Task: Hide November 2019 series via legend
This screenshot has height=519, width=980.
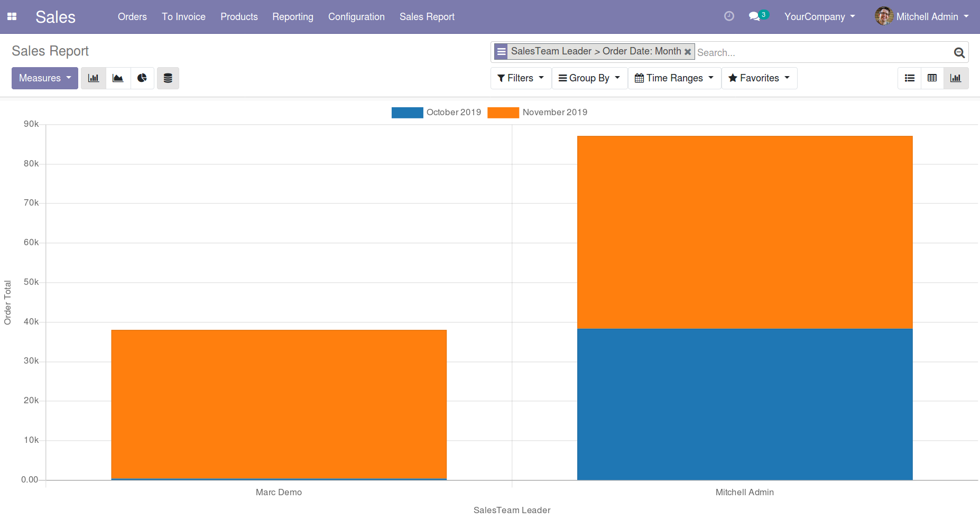Action: 554,112
